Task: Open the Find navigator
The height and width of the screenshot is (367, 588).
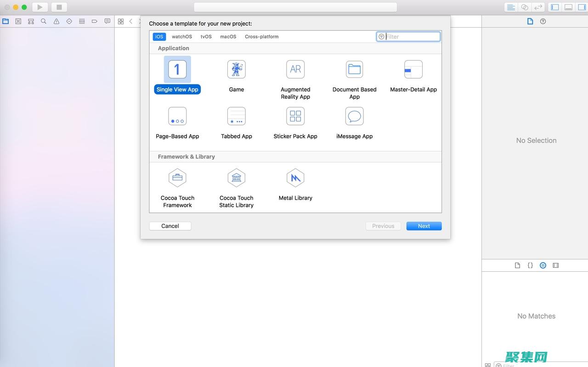Action: (44, 21)
